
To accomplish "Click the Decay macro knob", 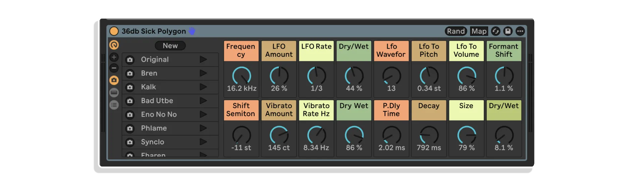I will tap(429, 135).
